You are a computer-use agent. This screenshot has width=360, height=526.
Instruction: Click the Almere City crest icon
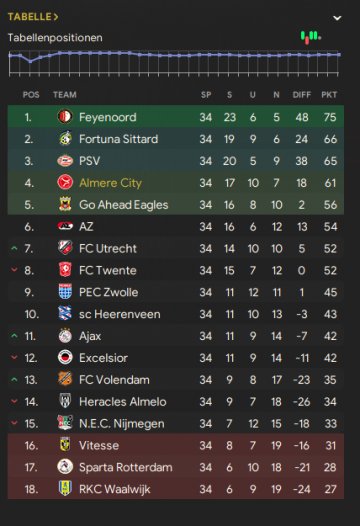click(x=65, y=182)
